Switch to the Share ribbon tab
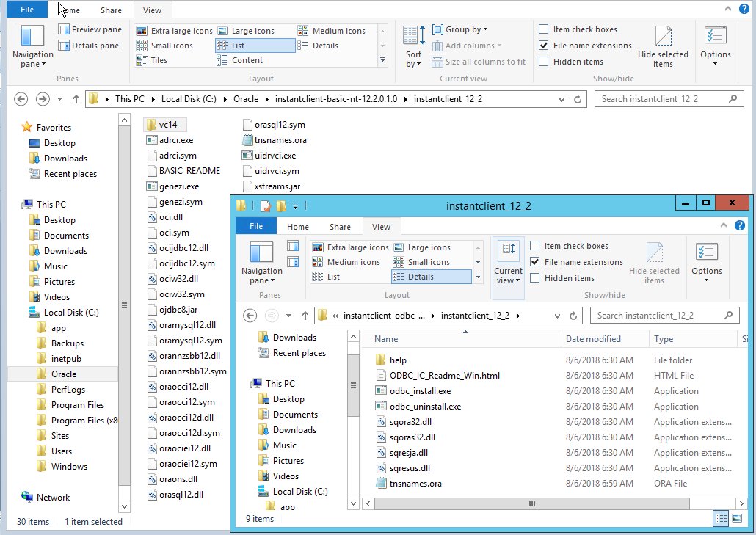The height and width of the screenshot is (535, 756). pyautogui.click(x=111, y=10)
